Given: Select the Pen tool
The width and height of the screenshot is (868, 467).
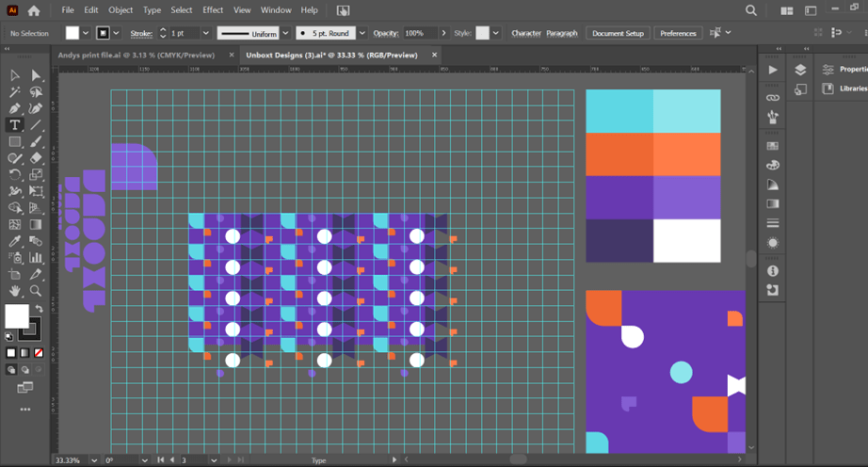Looking at the screenshot, I should pos(15,109).
